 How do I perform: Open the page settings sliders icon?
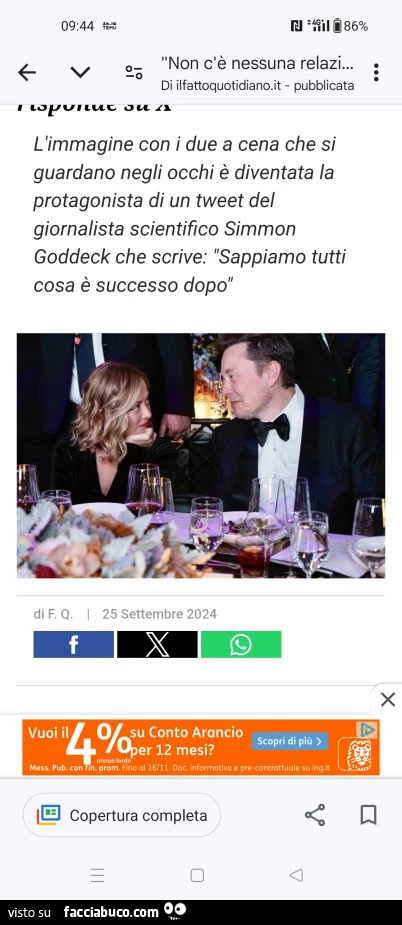[134, 73]
